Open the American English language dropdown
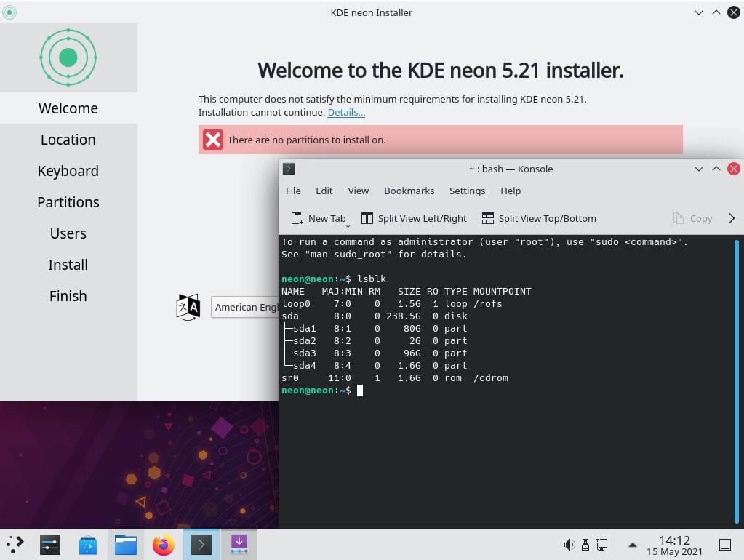This screenshot has width=744, height=560. 245,307
